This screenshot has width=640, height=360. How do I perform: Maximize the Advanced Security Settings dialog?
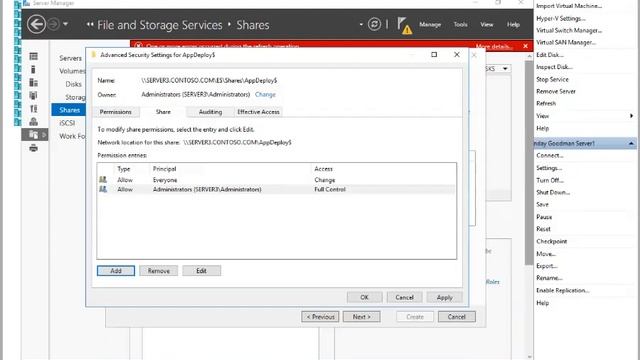(434, 54)
